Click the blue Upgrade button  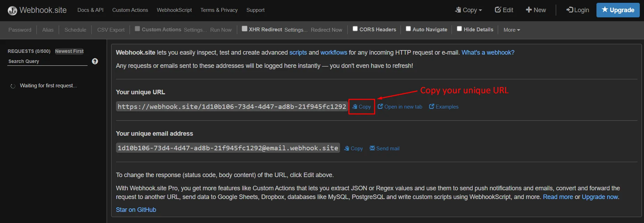pos(618,10)
